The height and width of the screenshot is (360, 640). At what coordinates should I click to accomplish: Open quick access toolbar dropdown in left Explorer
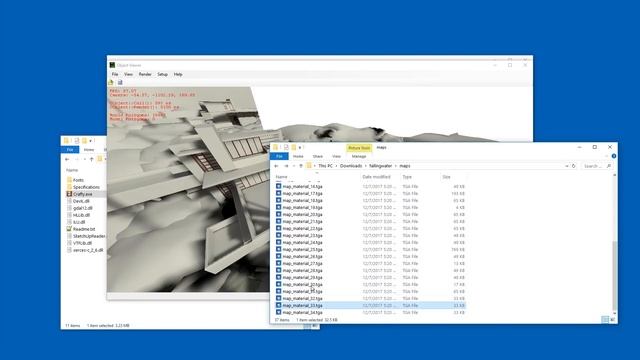91,141
